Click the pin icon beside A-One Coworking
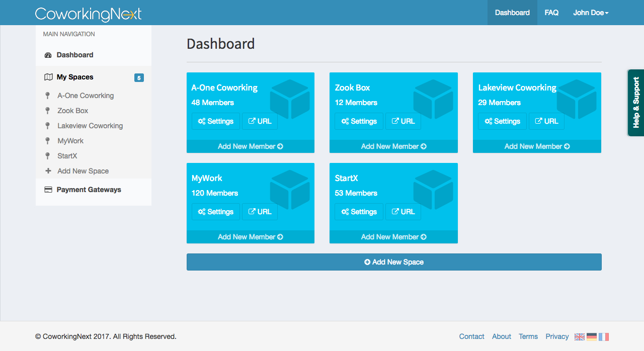The height and width of the screenshot is (351, 644). coord(48,96)
